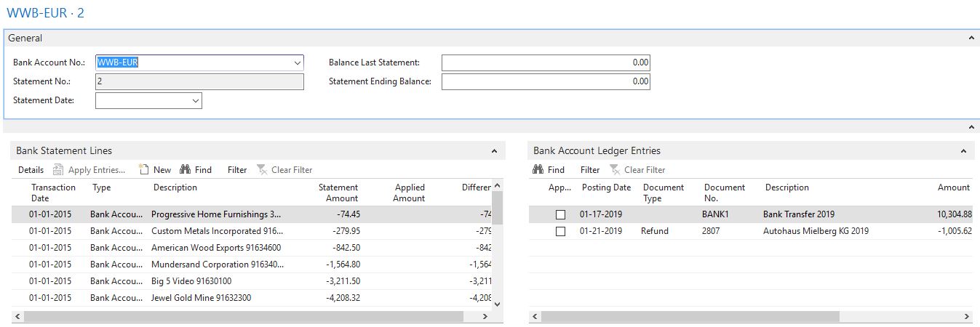Check the Applied box for Bank Transfer 2019
The width and height of the screenshot is (980, 327).
560,214
